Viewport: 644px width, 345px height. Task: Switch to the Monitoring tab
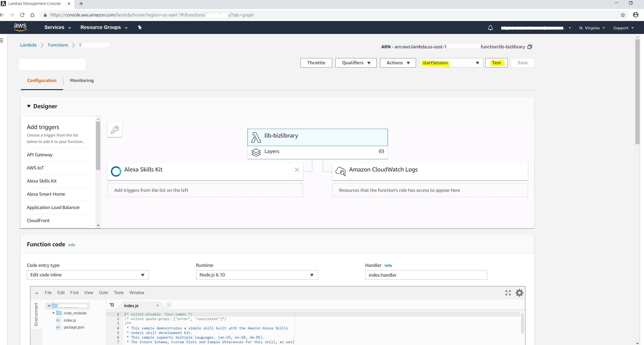pyautogui.click(x=82, y=80)
